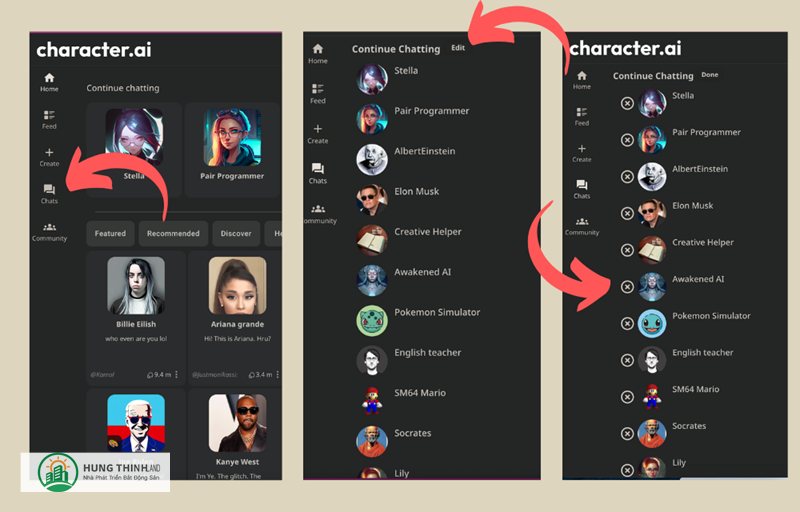Click Feed icon beside the Done list
Screen dimensions: 800x512
point(582,112)
